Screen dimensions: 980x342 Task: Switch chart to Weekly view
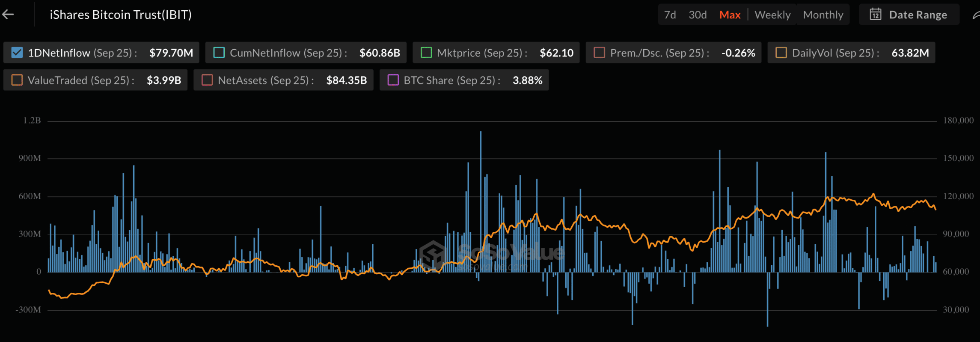[772, 15]
